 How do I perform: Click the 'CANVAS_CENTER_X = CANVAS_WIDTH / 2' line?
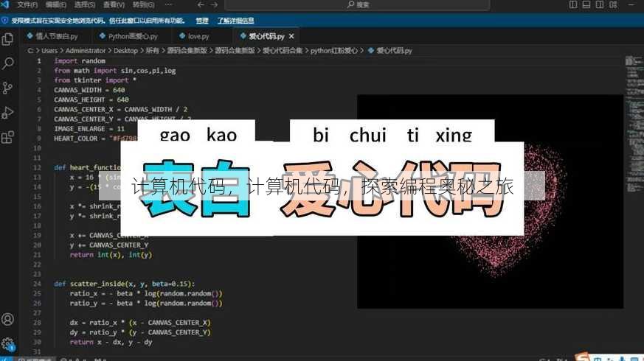pos(121,110)
